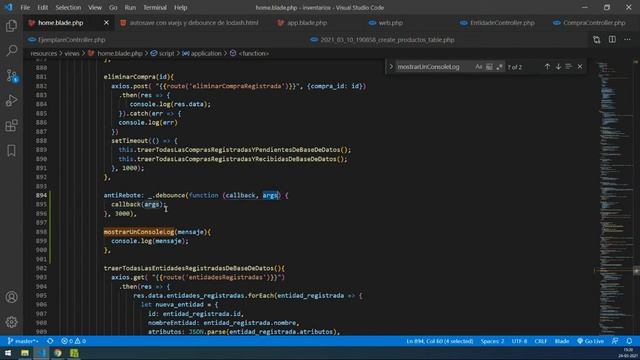Toggle Use Regular Expression in find widget
The image size is (640, 360).
499,67
